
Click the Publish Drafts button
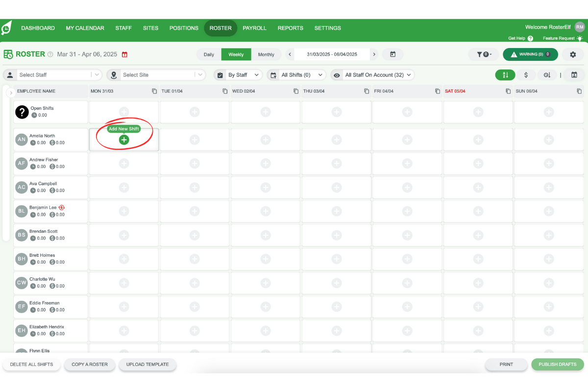tap(557, 365)
